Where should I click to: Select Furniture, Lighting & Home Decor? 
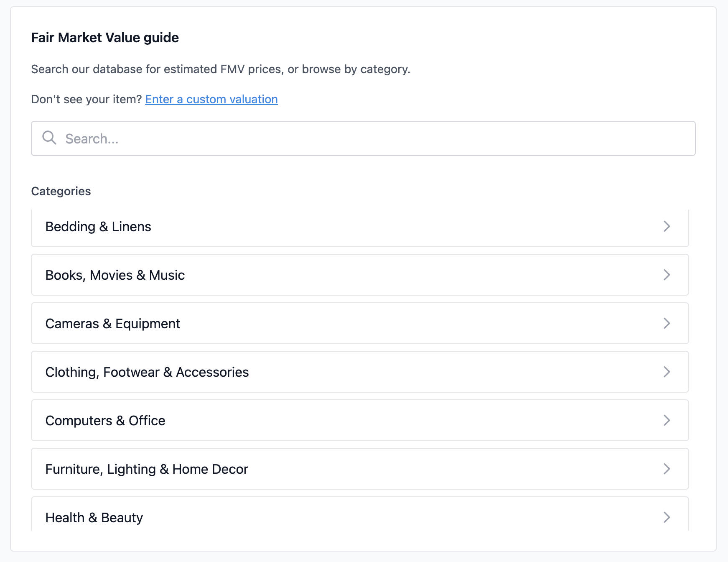(147, 469)
